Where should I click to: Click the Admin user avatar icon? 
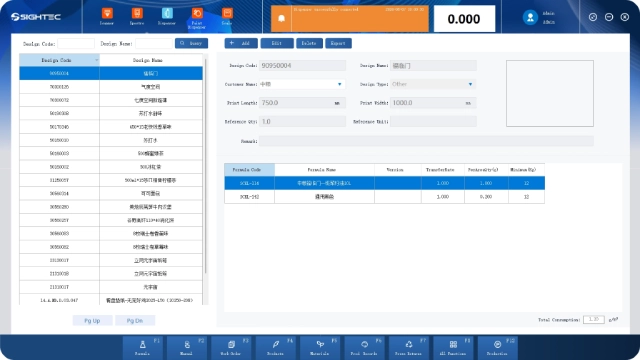530,17
